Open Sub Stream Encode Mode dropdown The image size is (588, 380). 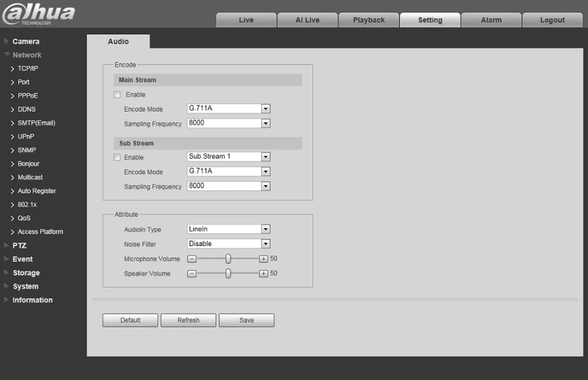(x=228, y=171)
